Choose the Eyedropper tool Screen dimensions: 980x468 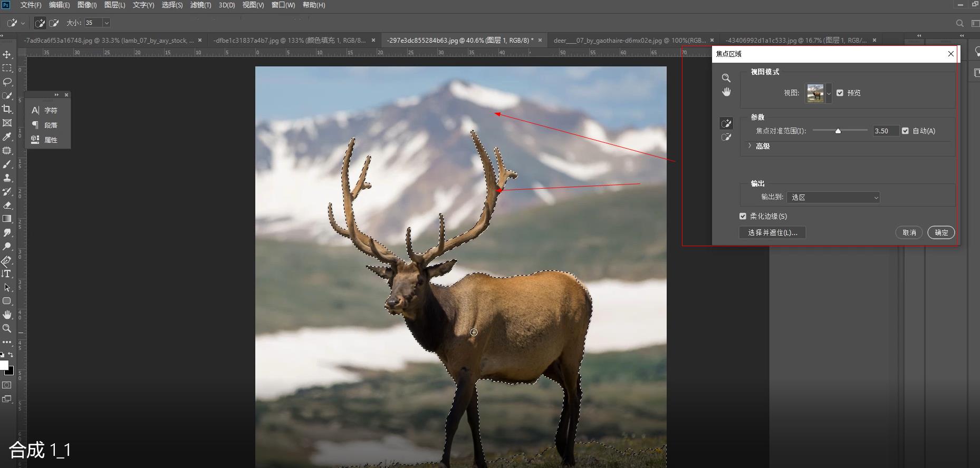click(7, 137)
